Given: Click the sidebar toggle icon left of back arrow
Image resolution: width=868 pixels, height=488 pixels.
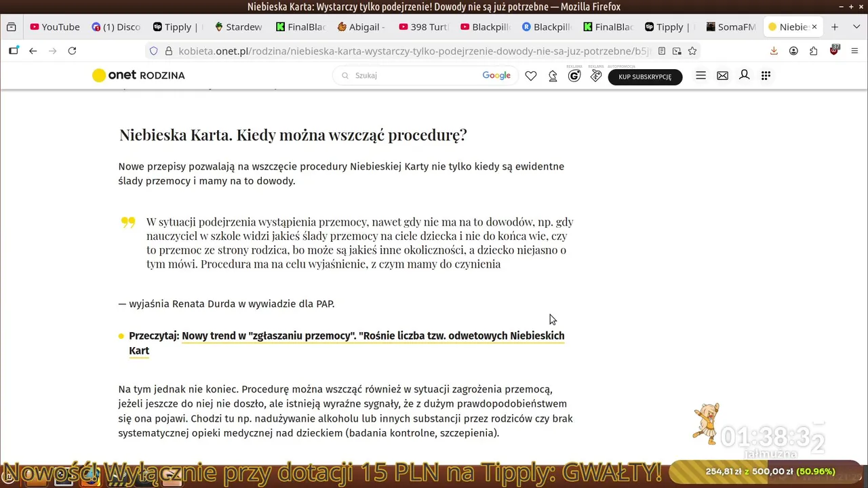Looking at the screenshot, I should click(x=14, y=51).
